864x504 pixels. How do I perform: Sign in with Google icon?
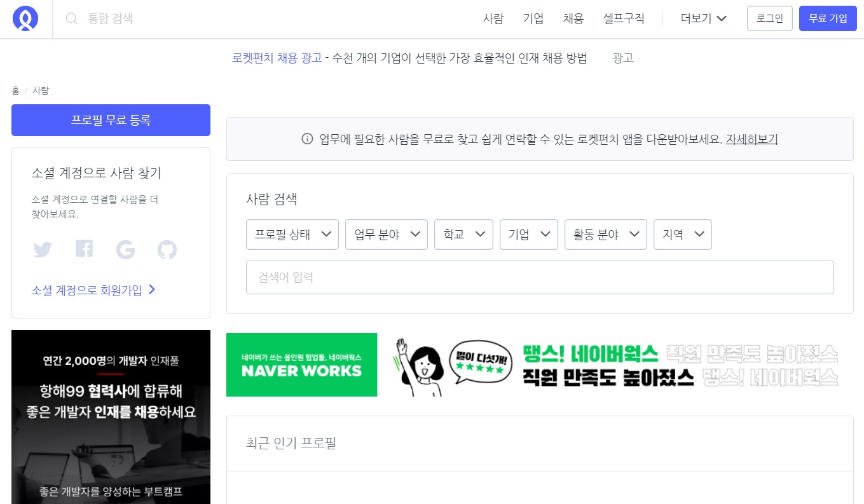(126, 250)
